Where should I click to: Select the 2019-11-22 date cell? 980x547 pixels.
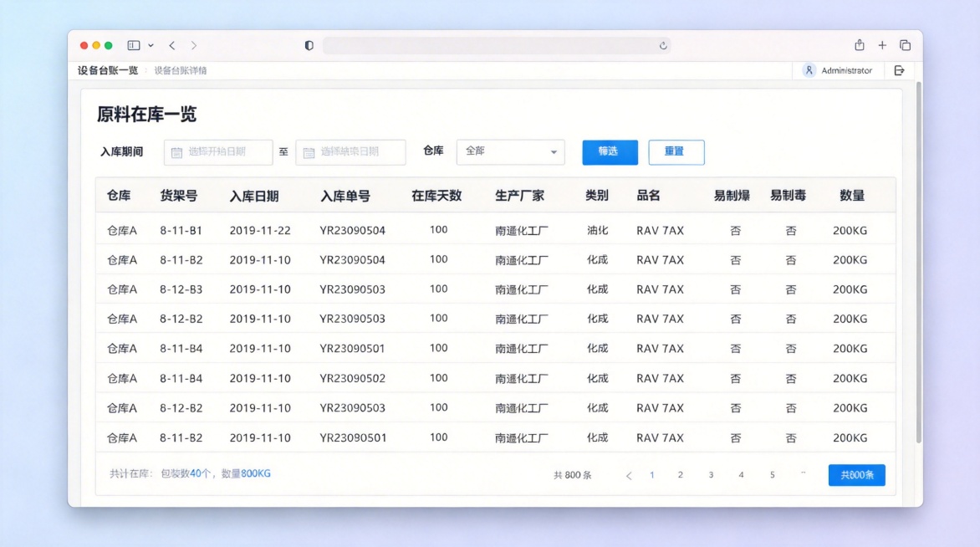click(260, 230)
